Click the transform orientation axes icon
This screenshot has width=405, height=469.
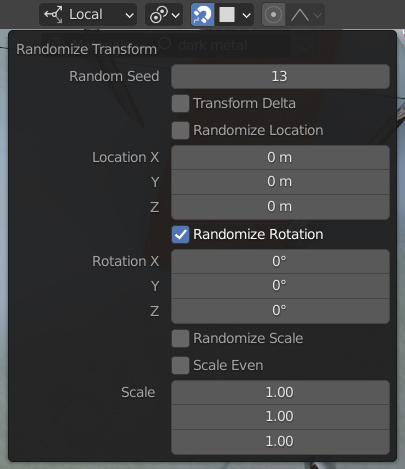53,15
